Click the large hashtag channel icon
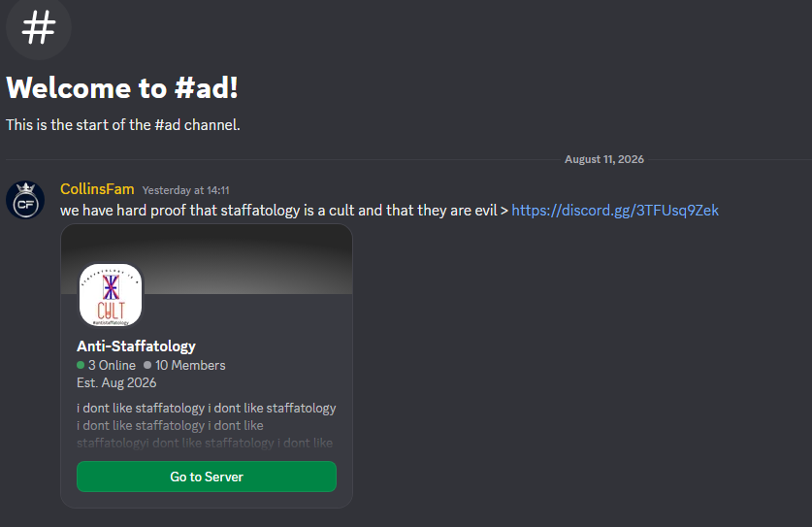Screen dimensions: 812x527 click(x=39, y=27)
